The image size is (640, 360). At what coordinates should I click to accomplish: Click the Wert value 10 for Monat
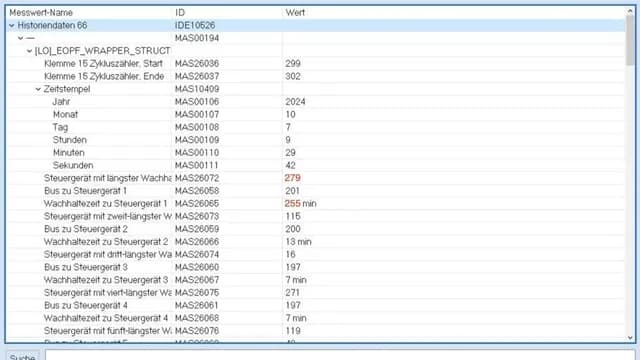[291, 114]
